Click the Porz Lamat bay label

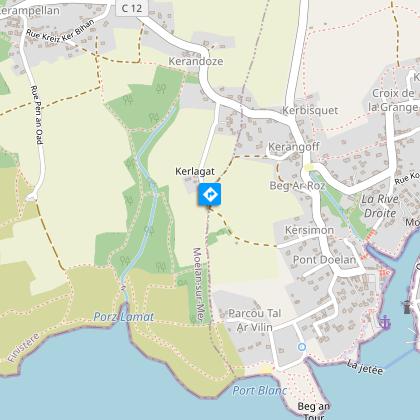click(124, 317)
